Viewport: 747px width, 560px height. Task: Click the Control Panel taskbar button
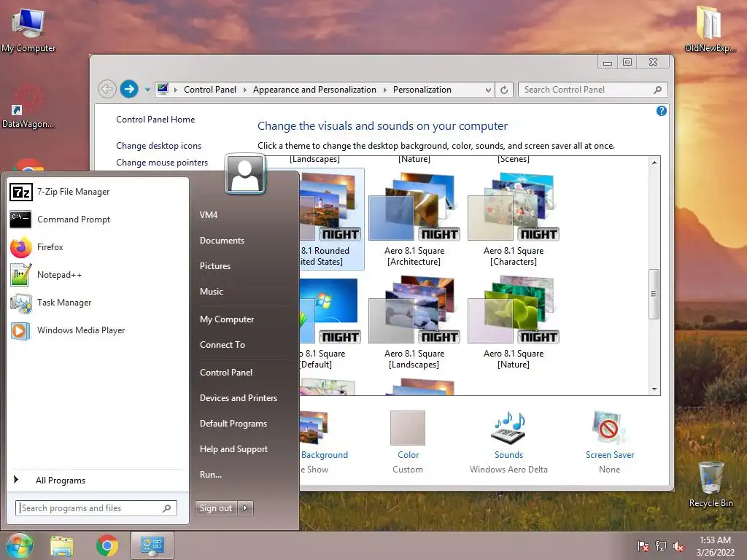(152, 545)
